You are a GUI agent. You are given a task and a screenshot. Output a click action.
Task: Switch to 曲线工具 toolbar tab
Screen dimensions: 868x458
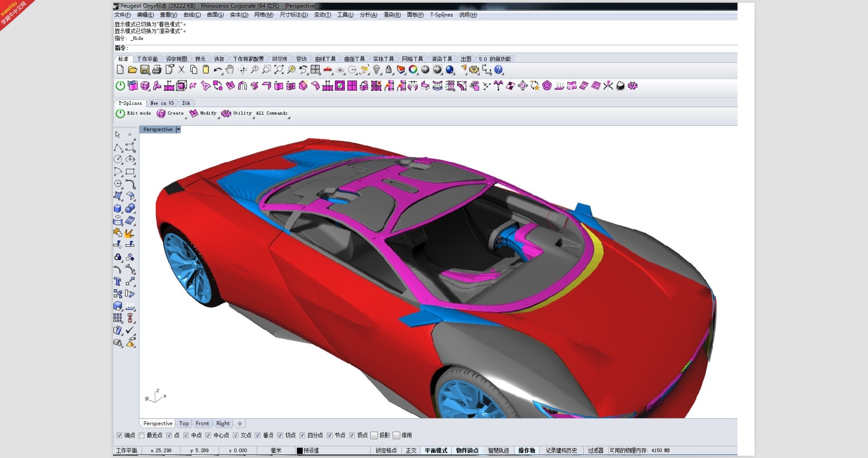point(325,59)
